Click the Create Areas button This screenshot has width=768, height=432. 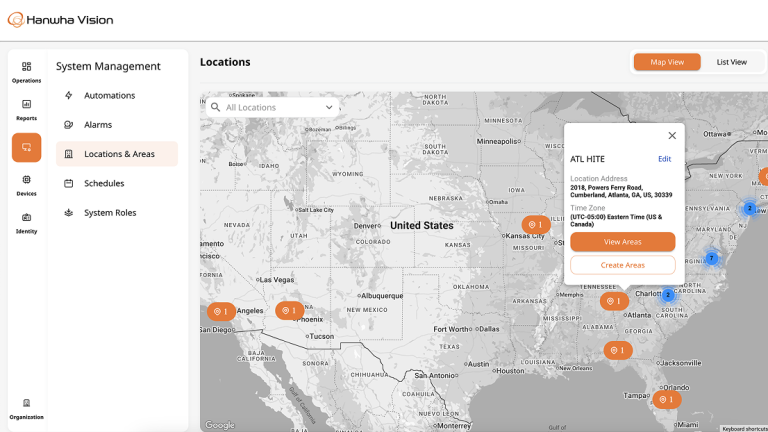(623, 265)
